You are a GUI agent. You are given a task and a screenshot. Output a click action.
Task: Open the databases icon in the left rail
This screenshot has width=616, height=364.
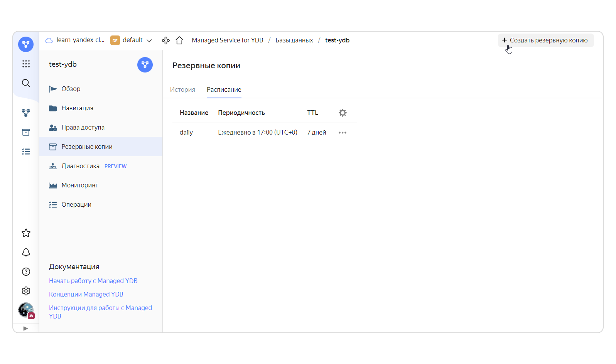tap(26, 113)
